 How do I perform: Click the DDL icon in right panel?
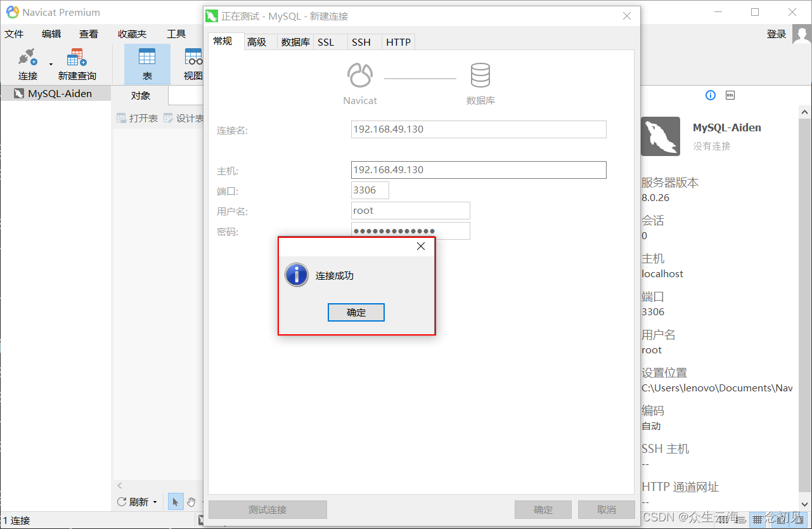(x=730, y=95)
